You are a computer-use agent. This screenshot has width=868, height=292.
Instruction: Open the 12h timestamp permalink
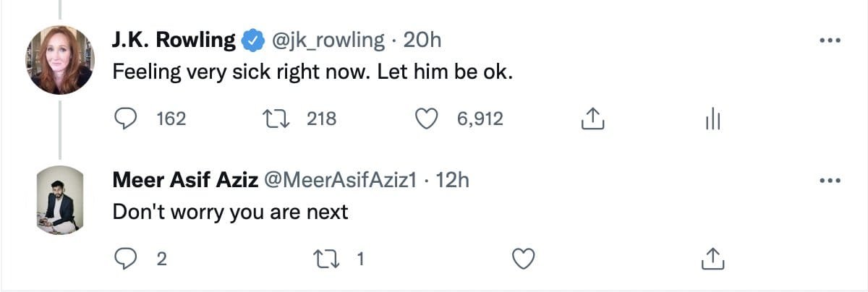[x=454, y=180]
